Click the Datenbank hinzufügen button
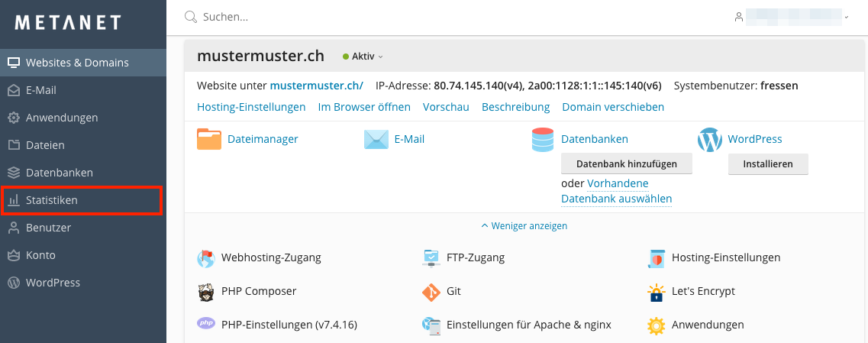Screen dimensions: 868x343 tap(626, 164)
